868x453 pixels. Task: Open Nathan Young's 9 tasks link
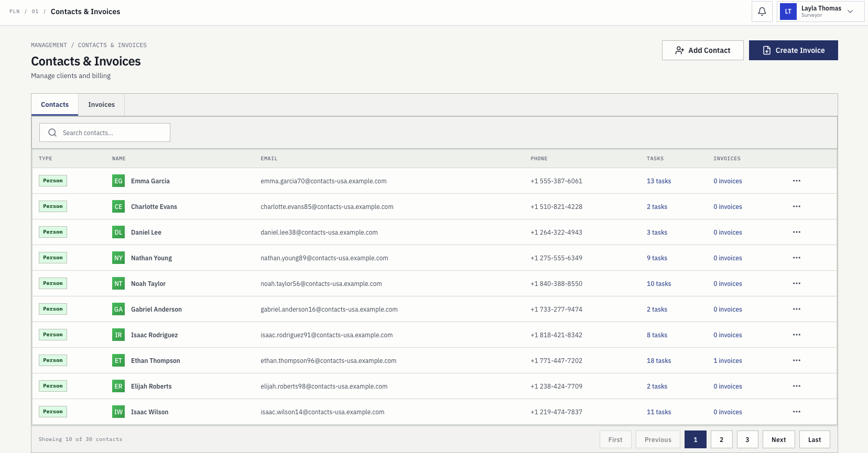pos(657,258)
